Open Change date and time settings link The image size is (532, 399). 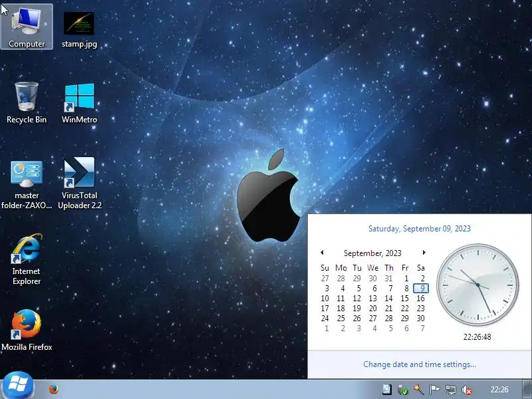coord(420,364)
